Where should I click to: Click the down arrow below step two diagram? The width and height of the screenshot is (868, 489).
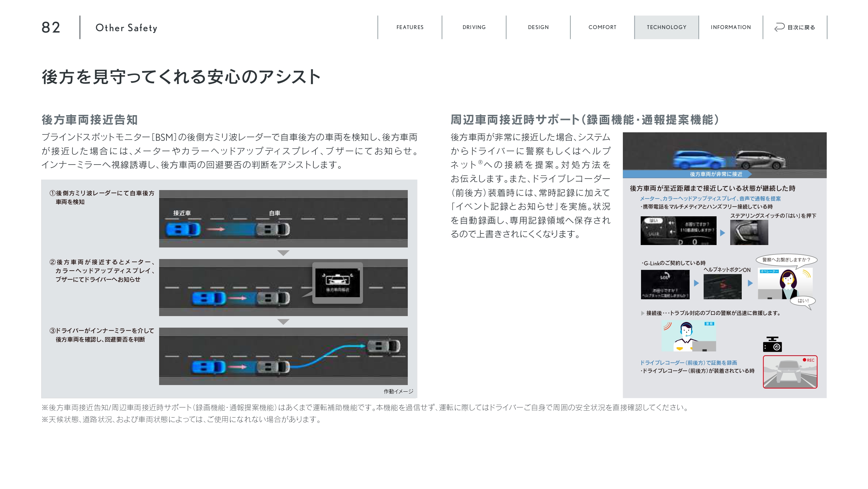pyautogui.click(x=283, y=322)
